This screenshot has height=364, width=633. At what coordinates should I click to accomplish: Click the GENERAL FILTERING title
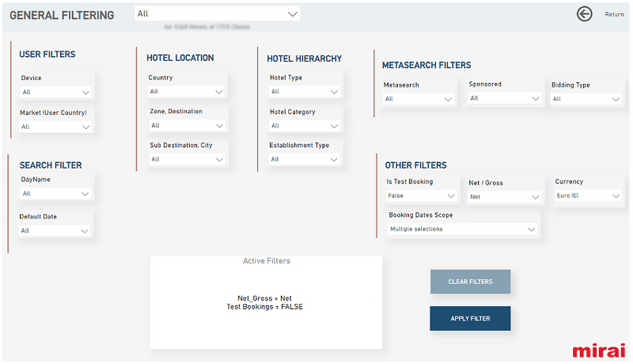[x=62, y=15]
